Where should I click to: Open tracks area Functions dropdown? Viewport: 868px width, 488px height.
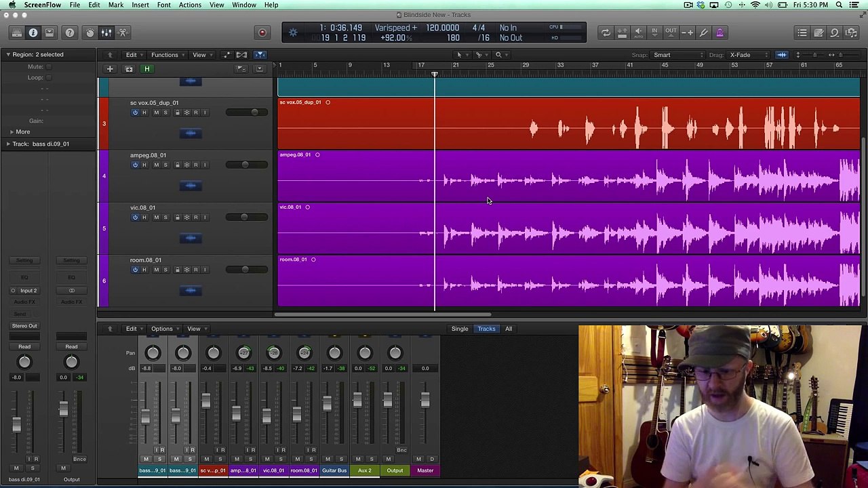click(x=167, y=55)
